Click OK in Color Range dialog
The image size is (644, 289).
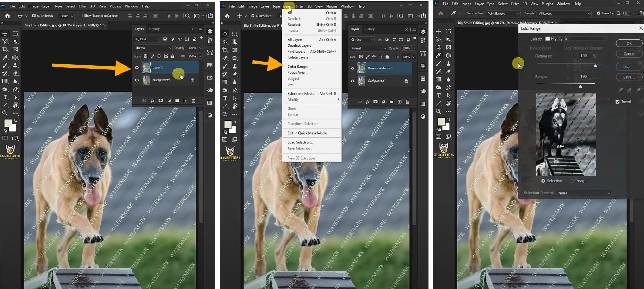629,43
